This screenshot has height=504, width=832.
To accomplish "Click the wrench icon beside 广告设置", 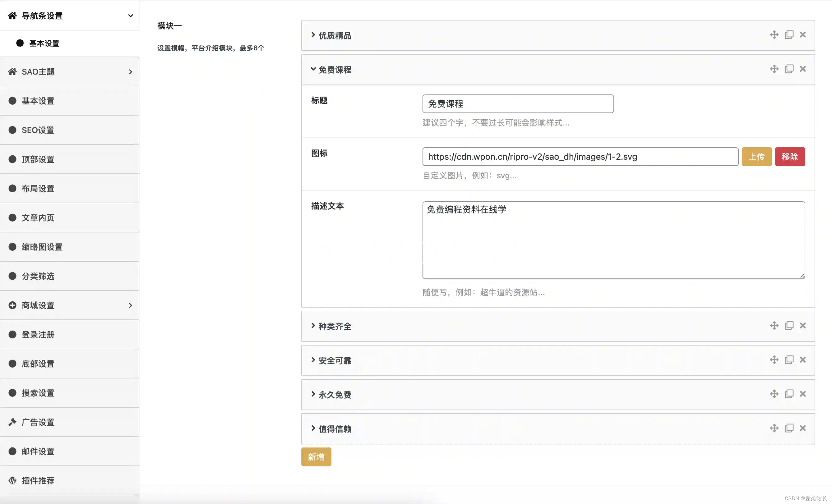I will pyautogui.click(x=12, y=422).
